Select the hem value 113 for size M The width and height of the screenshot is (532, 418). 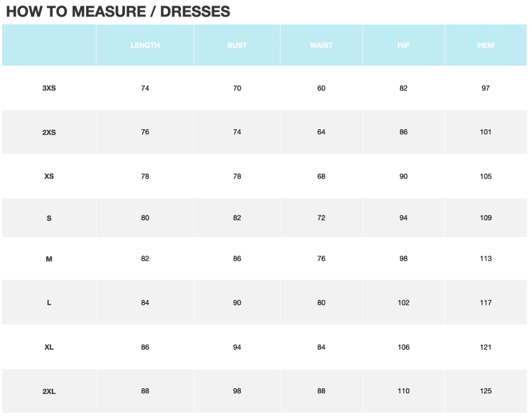485,259
